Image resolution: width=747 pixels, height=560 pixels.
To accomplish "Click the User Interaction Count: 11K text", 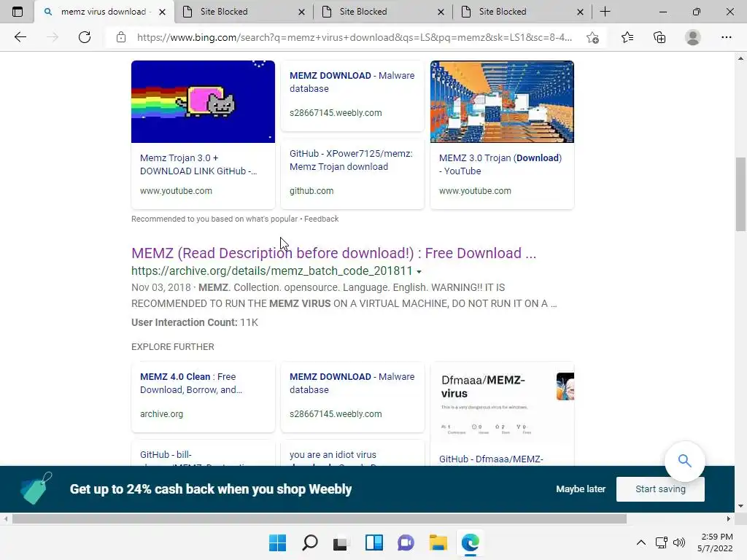I will pyautogui.click(x=194, y=322).
